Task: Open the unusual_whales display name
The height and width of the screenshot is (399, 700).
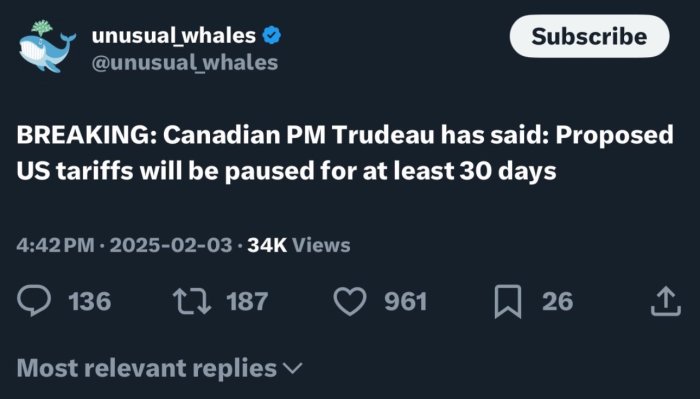Action: coord(174,36)
